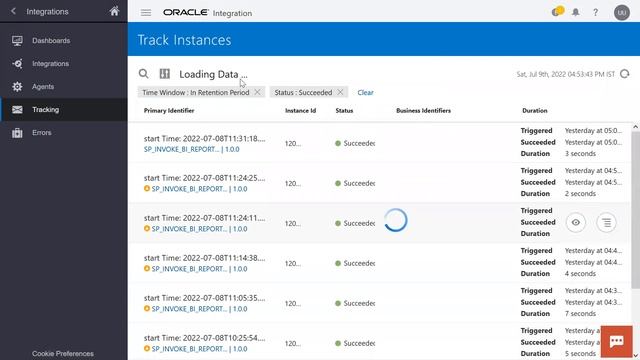Open Agents in the sidebar
Viewport: 640px width, 360px height.
click(43, 87)
